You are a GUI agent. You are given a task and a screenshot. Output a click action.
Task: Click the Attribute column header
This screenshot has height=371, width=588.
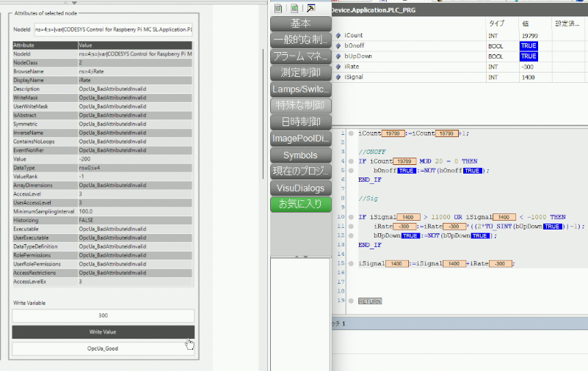[46, 45]
